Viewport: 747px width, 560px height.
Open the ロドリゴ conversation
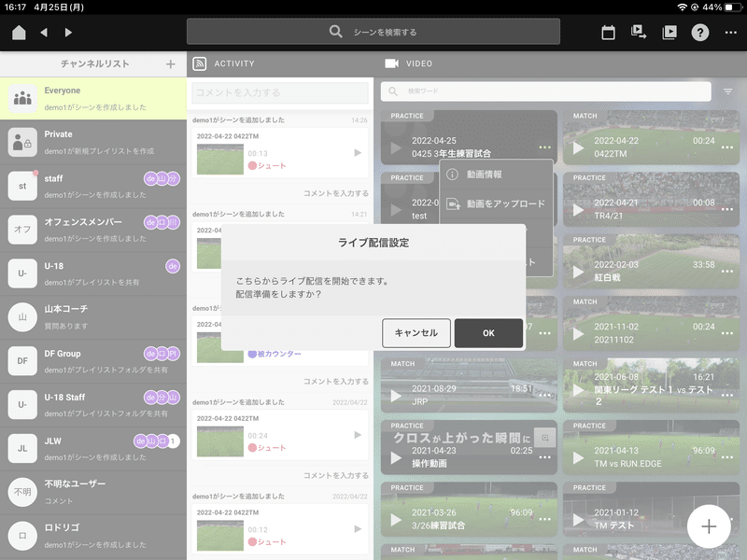[93, 537]
